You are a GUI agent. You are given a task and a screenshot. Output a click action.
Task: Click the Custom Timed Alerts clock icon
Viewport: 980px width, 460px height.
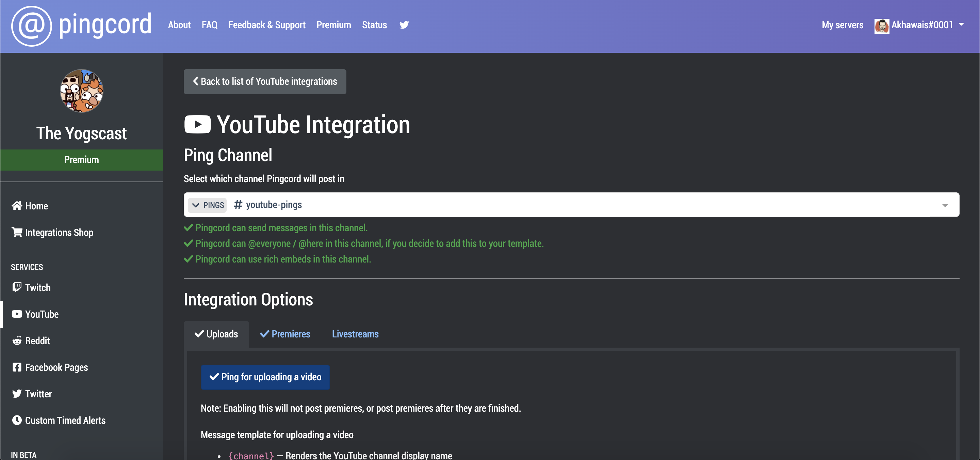pos(17,420)
